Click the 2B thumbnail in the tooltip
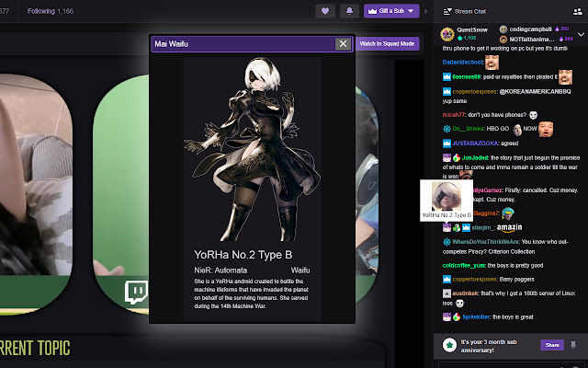Screen dimensions: 588x368 click(x=447, y=196)
